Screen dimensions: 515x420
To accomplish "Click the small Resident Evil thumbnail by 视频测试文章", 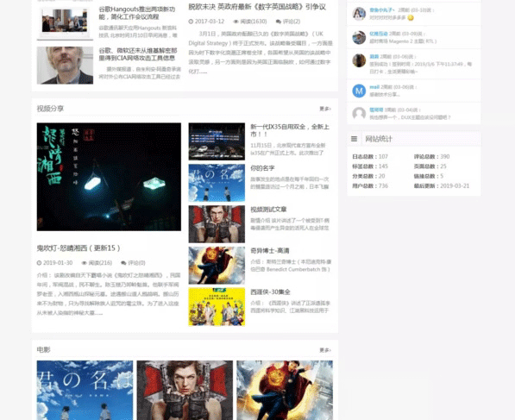I will [217, 224].
